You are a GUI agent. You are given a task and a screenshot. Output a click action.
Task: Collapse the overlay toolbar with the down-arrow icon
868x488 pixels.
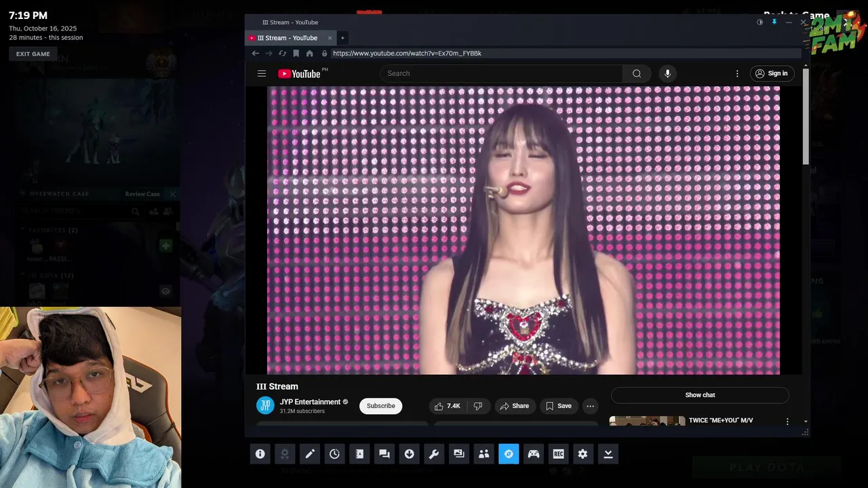point(608,454)
